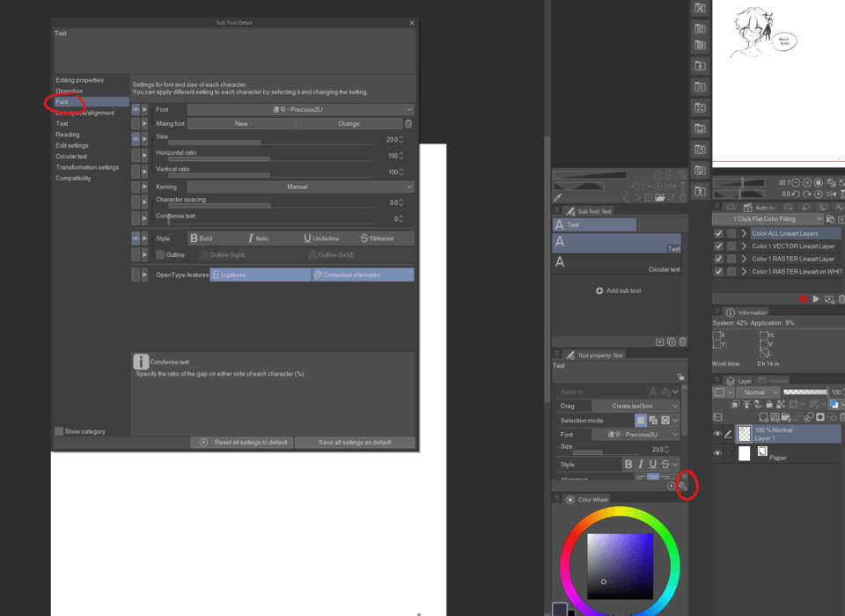
Task: Click the New mixing font button
Action: click(x=241, y=124)
